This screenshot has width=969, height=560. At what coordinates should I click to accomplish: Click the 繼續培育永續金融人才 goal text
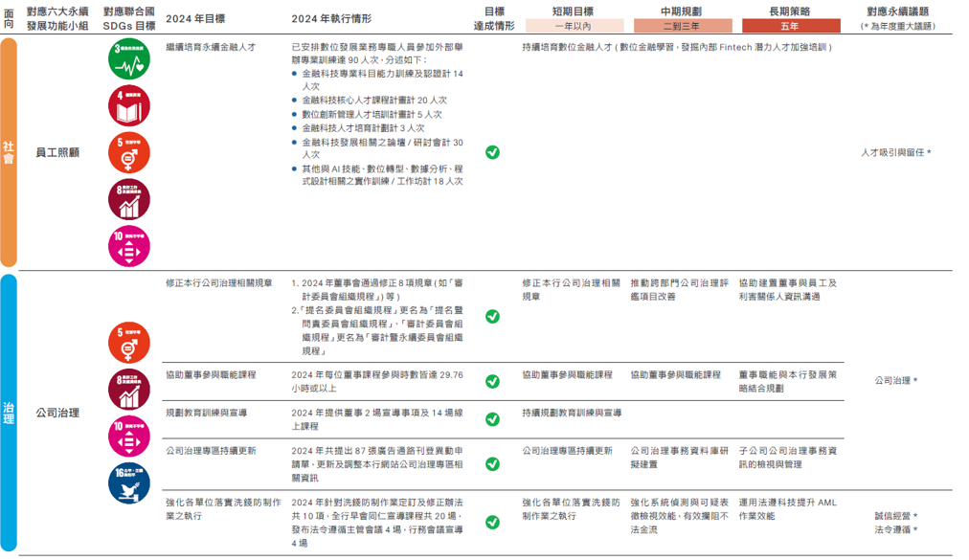(x=211, y=47)
